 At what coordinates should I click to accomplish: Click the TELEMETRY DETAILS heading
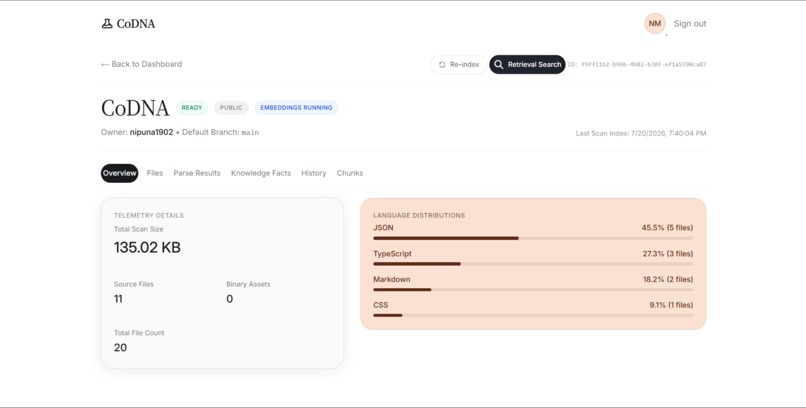click(x=149, y=216)
